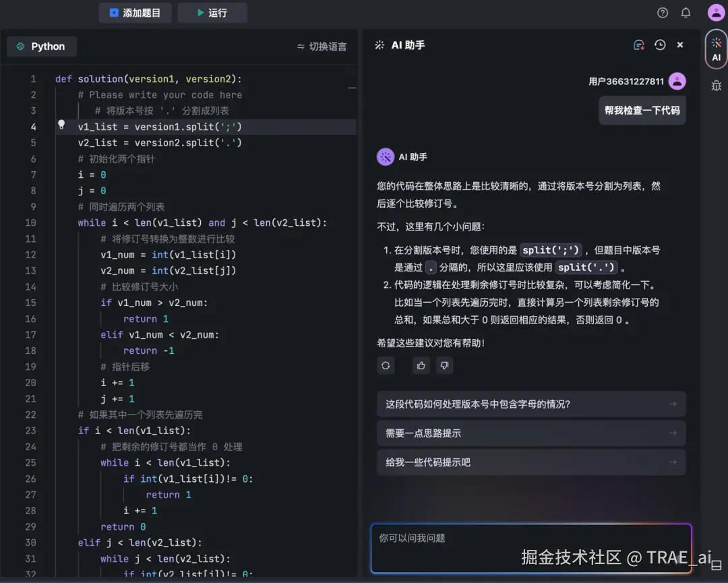Select the AI assistant sidebar icon

(716, 49)
